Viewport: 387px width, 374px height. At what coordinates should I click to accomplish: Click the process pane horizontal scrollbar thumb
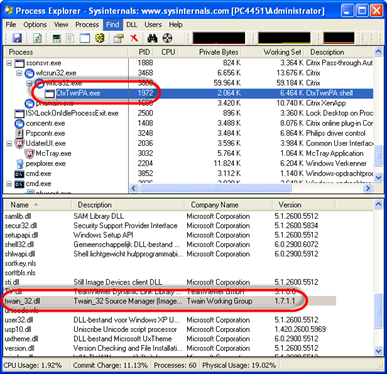[x=215, y=188]
